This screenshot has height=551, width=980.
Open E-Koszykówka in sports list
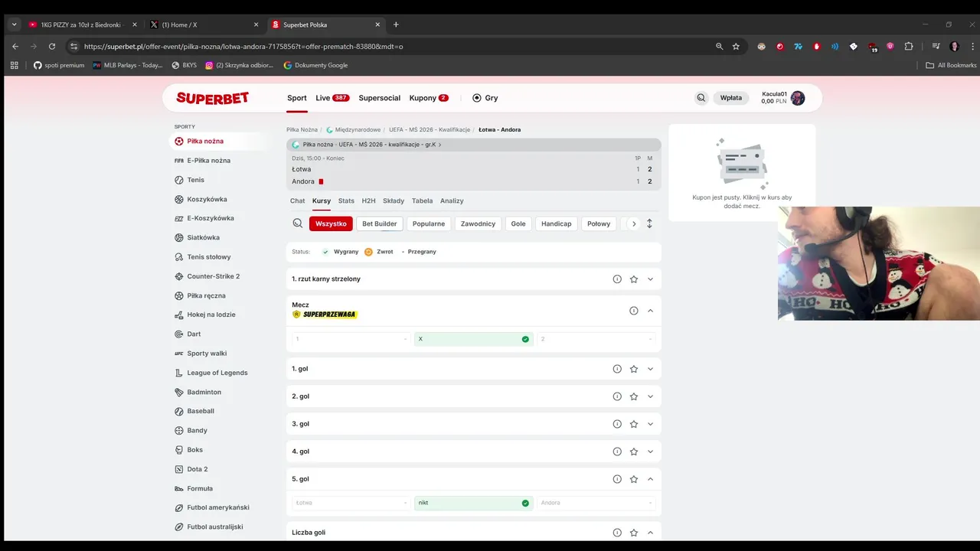click(204, 218)
